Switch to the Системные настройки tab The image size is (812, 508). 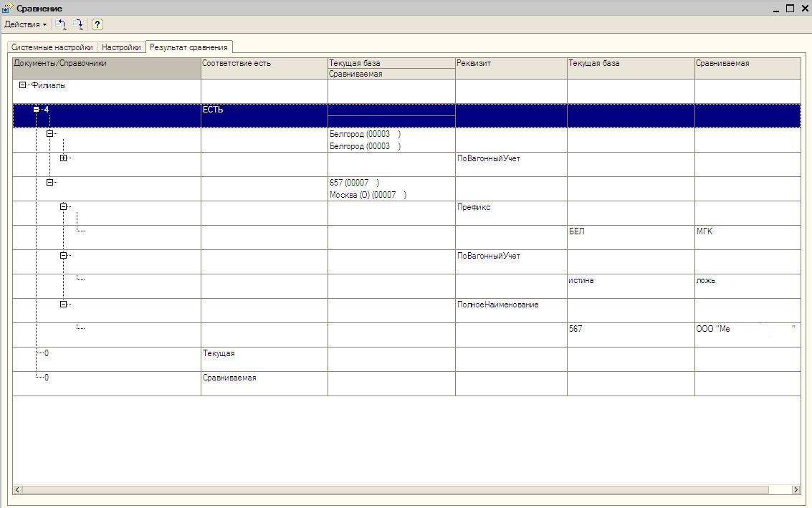pyautogui.click(x=52, y=47)
